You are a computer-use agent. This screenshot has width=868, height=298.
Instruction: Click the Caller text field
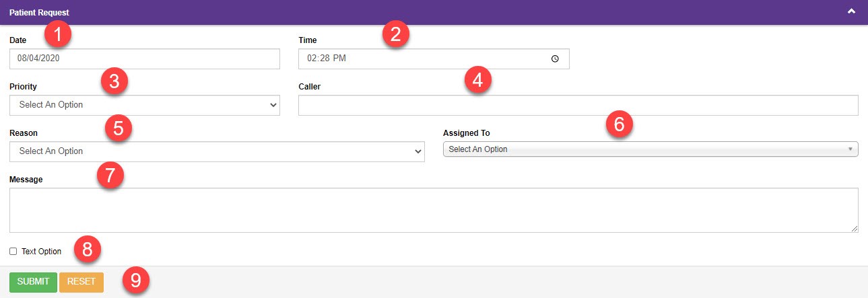[x=578, y=105]
